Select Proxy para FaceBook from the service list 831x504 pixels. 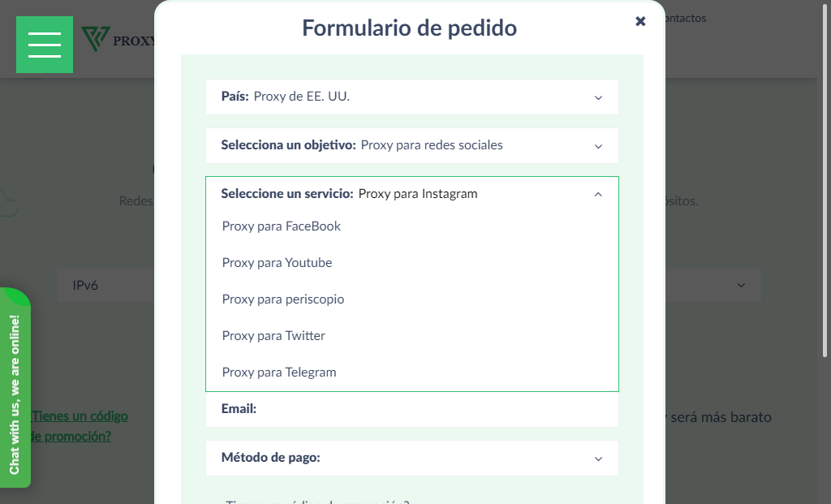(281, 226)
